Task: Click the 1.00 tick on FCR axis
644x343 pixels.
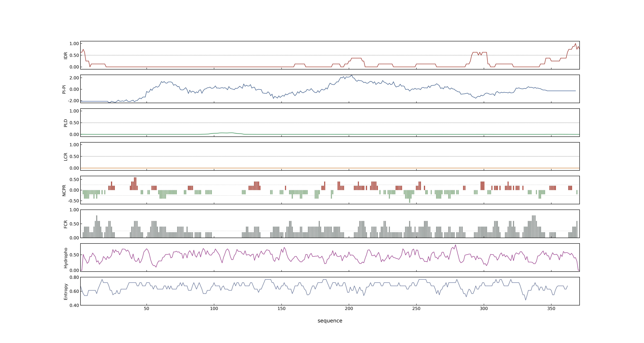Action: 74,210
